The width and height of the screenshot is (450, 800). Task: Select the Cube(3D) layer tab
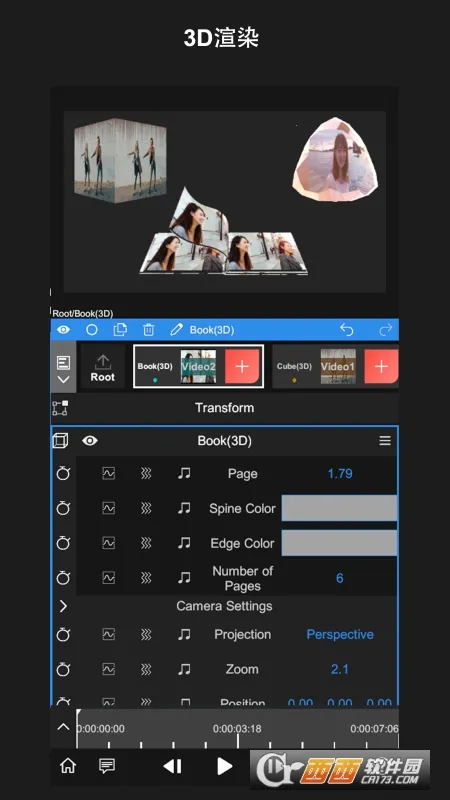(294, 366)
